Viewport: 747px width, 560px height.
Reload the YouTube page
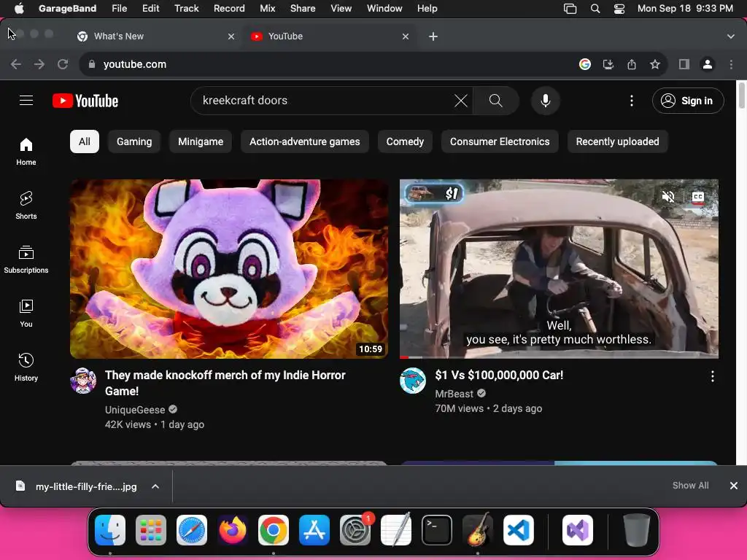pyautogui.click(x=63, y=64)
